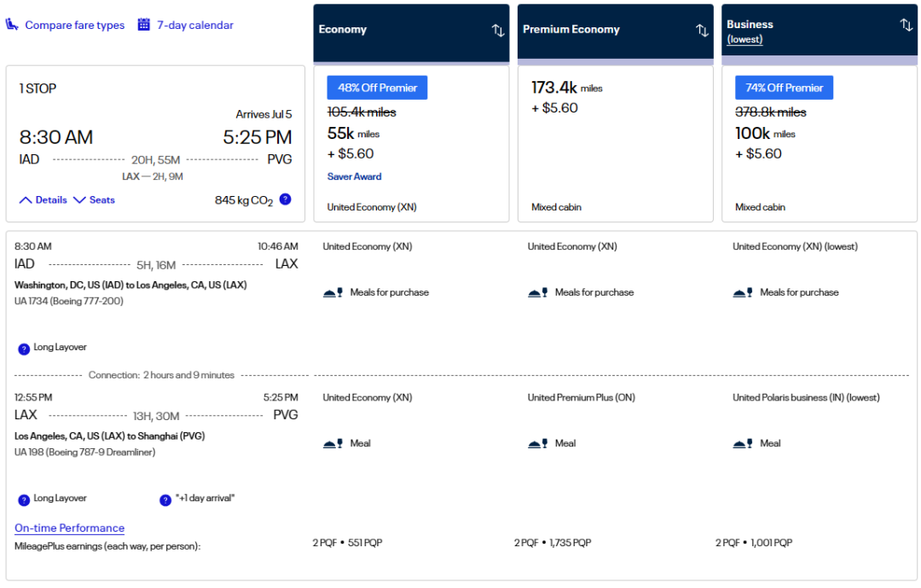Click the total duration 20H, 55M
The width and height of the screenshot is (921, 588).
156,160
